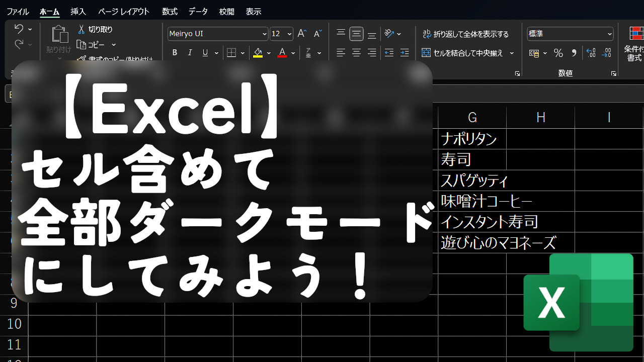The height and width of the screenshot is (362, 644).
Task: Toggle italic formatting
Action: [x=190, y=53]
